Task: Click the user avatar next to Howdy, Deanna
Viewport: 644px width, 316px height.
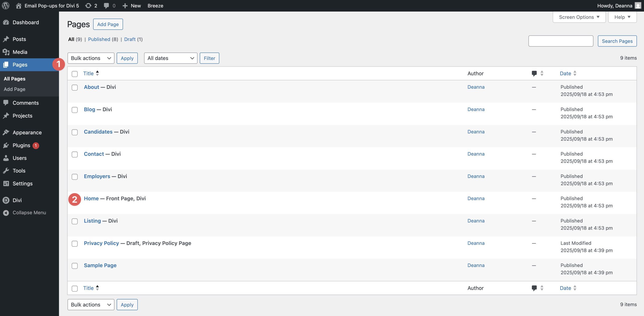Action: tap(638, 6)
